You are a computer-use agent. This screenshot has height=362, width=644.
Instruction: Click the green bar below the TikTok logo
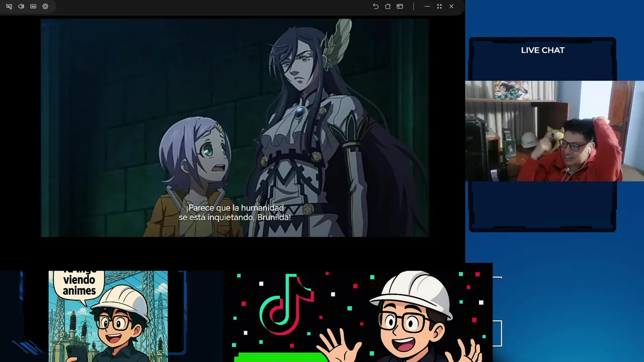281,357
